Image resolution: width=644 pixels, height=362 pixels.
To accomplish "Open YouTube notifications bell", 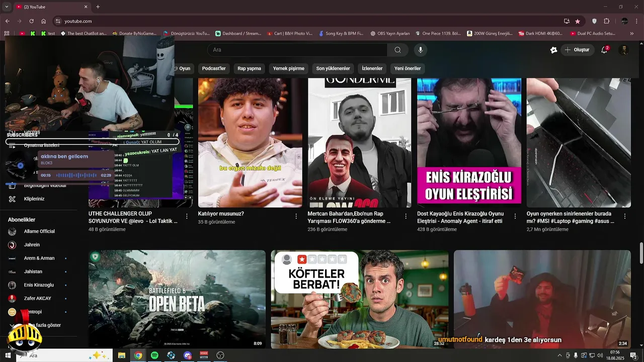I will point(604,50).
